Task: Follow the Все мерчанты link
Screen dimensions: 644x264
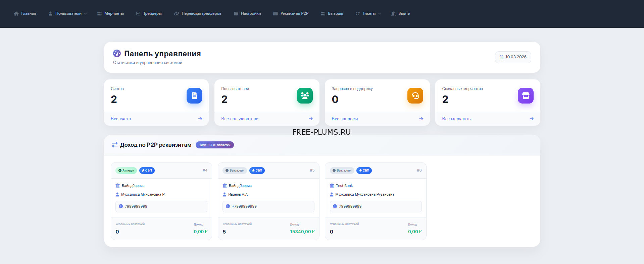Action: click(456, 119)
